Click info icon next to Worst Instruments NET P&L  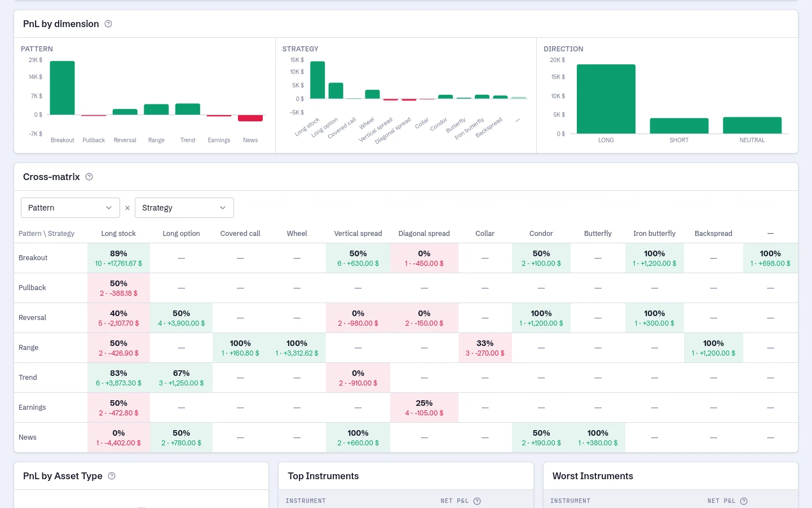tap(744, 501)
